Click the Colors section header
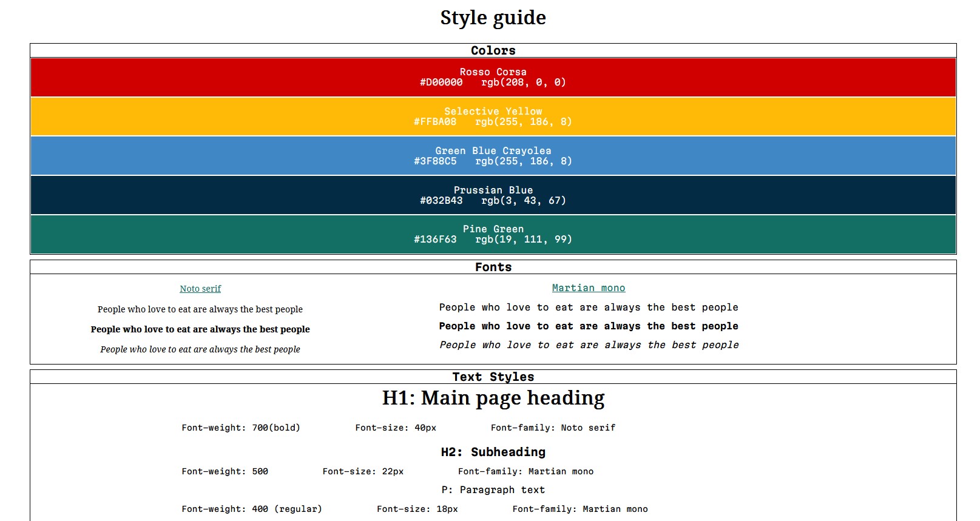Image resolution: width=980 pixels, height=521 pixels. point(493,50)
